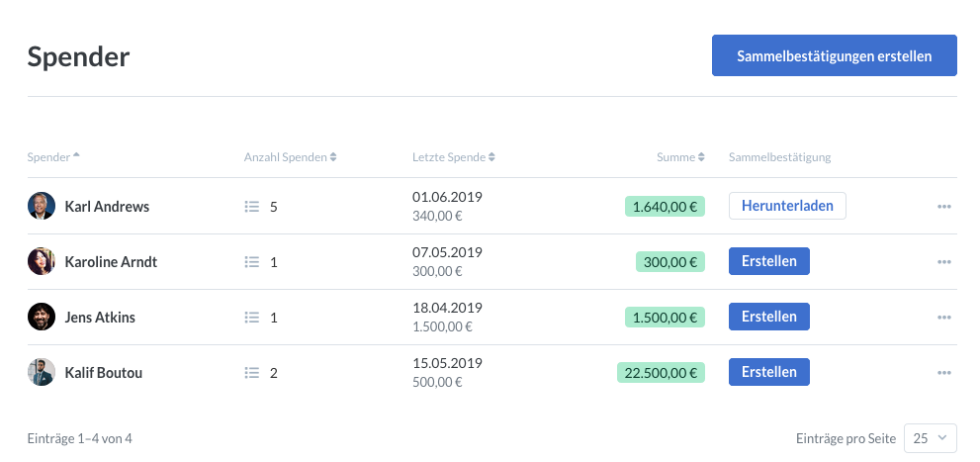
Task: Sort table by Anzahl Spenden column
Action: pos(290,157)
